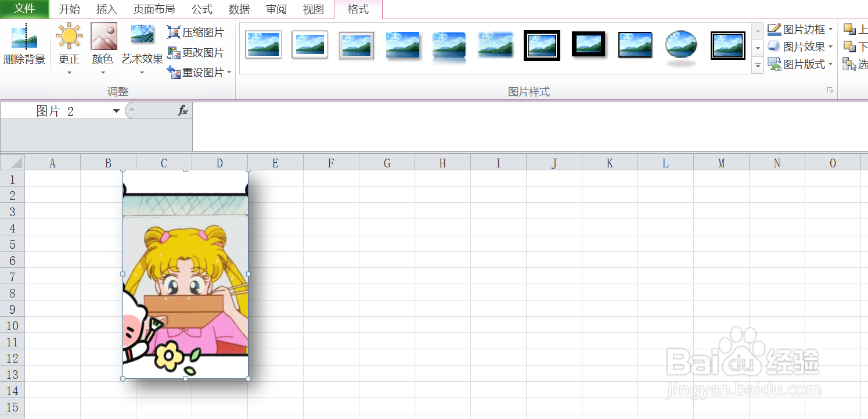Select column O header

[x=833, y=163]
